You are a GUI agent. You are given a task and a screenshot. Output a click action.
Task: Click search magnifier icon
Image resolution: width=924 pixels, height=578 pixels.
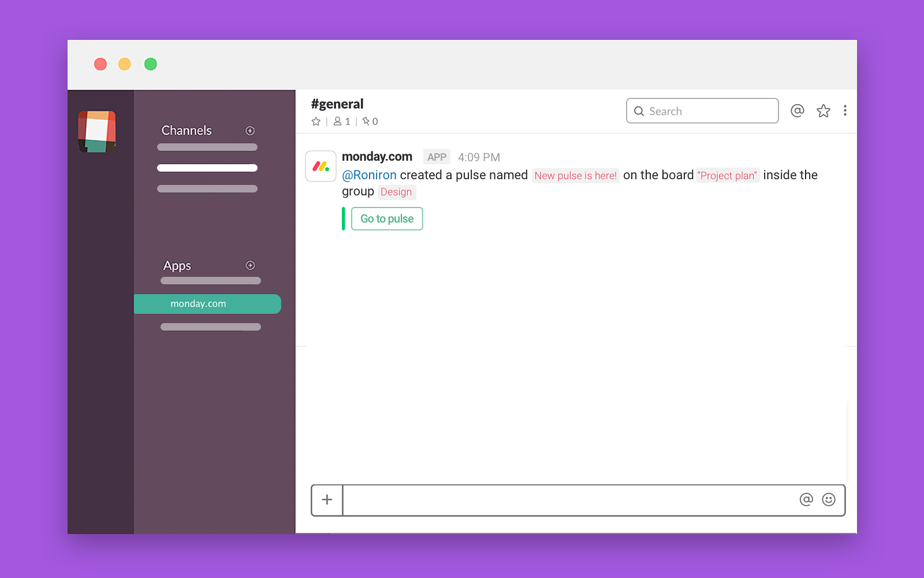tap(639, 111)
